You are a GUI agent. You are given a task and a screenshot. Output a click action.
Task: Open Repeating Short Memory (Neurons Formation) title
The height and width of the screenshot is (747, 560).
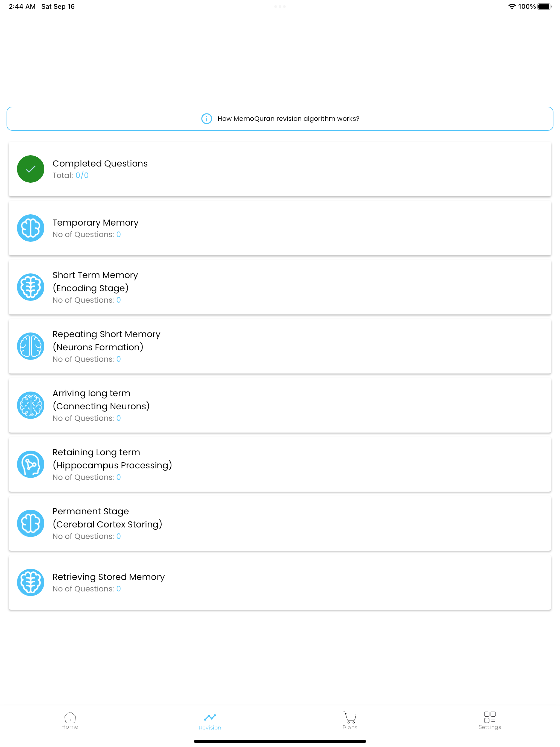(106, 340)
